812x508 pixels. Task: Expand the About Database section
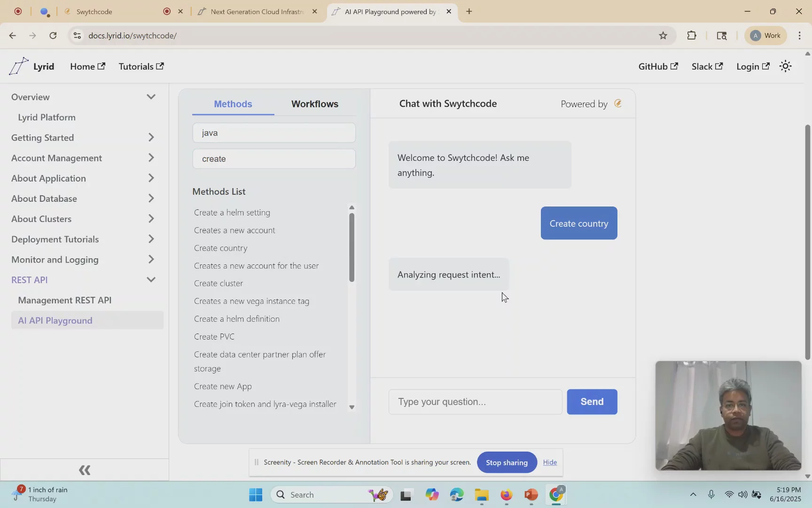coord(151,198)
